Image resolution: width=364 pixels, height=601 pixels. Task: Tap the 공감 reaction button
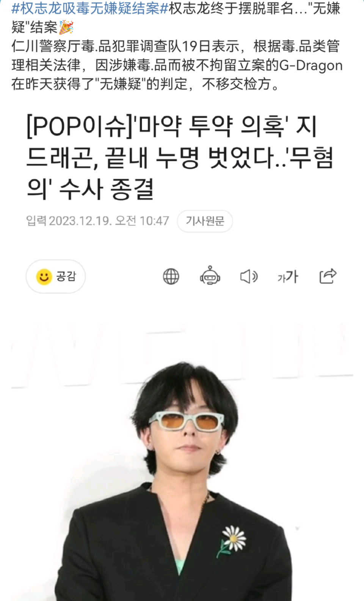[x=56, y=276]
